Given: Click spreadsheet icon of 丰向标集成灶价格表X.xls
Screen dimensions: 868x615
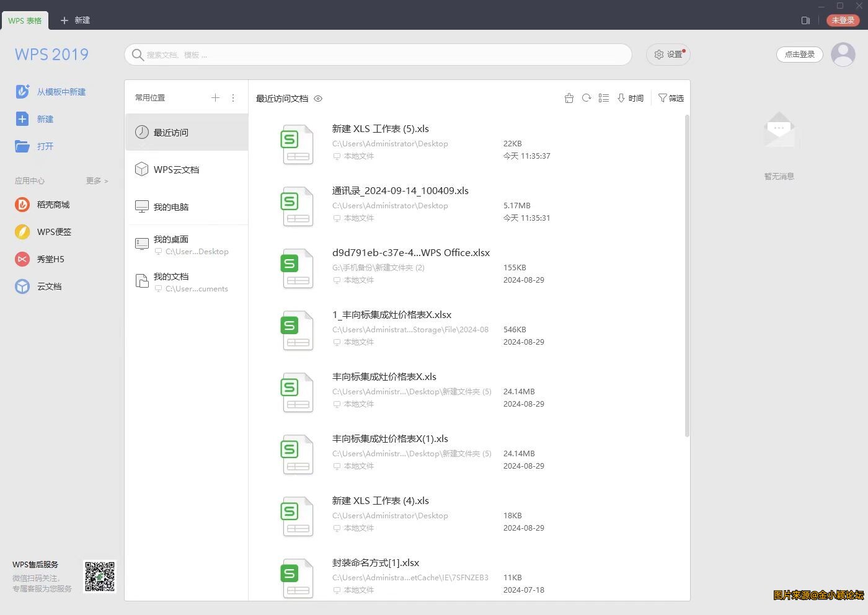Looking at the screenshot, I should [298, 392].
